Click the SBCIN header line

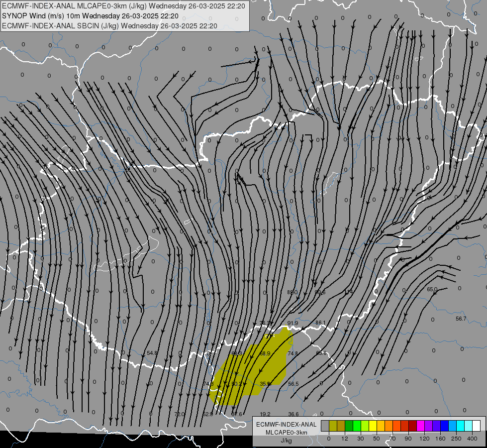[109, 26]
